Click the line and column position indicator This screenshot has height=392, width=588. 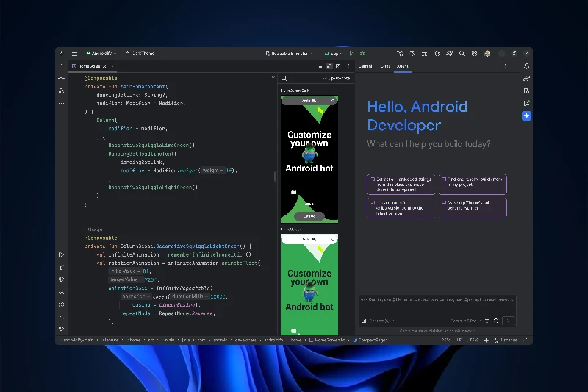pyautogui.click(x=446, y=341)
